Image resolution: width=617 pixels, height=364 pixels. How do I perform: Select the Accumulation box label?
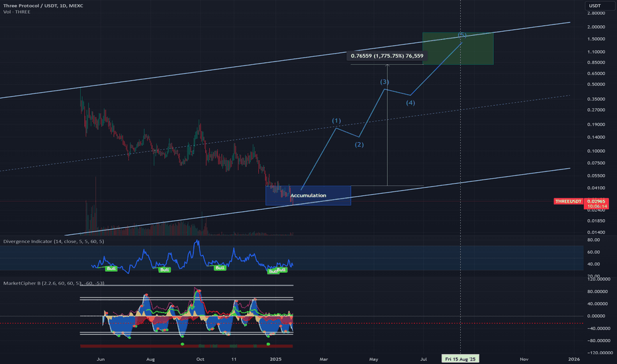click(308, 196)
